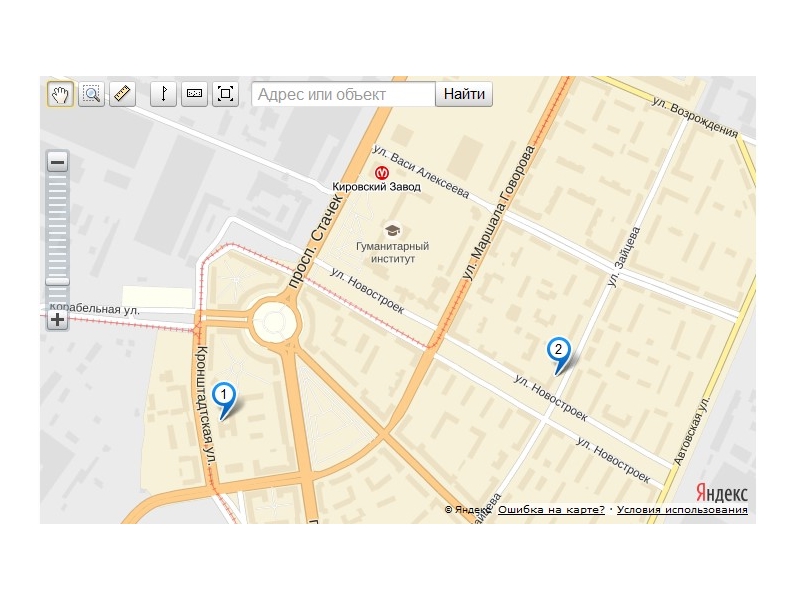Click the Найти search button
Viewport: 800px width, 600px height.
click(464, 94)
